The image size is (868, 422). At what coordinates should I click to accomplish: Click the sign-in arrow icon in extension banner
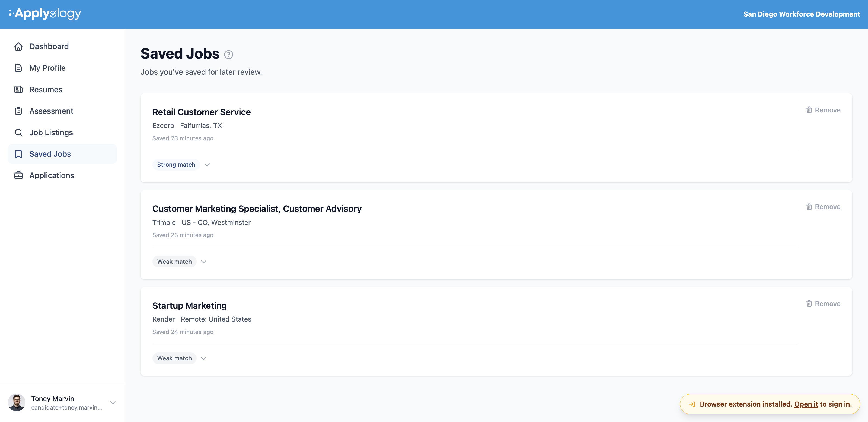point(692,404)
